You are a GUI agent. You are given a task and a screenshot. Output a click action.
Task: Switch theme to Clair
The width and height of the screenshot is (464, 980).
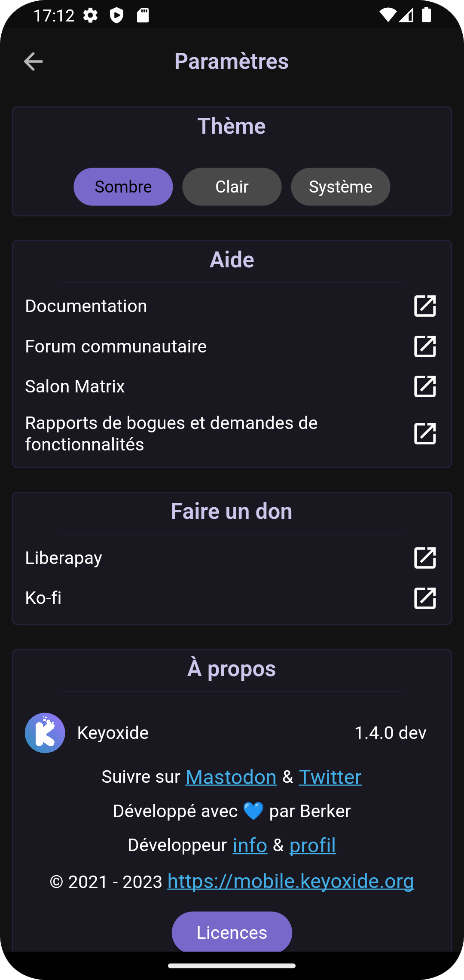232,187
